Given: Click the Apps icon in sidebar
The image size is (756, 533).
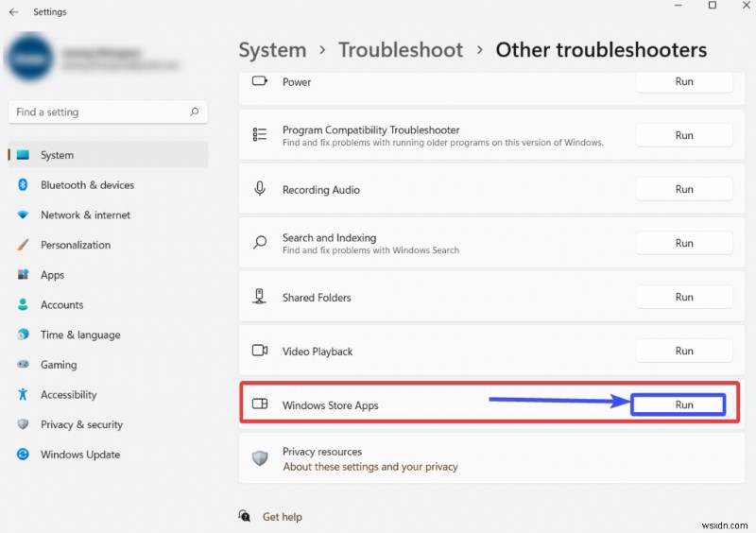Looking at the screenshot, I should (x=23, y=274).
